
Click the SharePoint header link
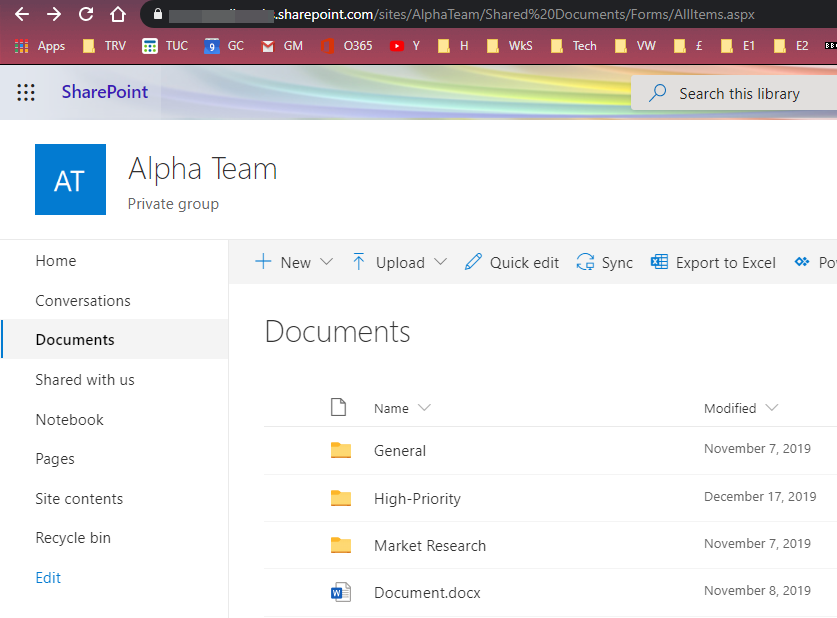click(105, 92)
